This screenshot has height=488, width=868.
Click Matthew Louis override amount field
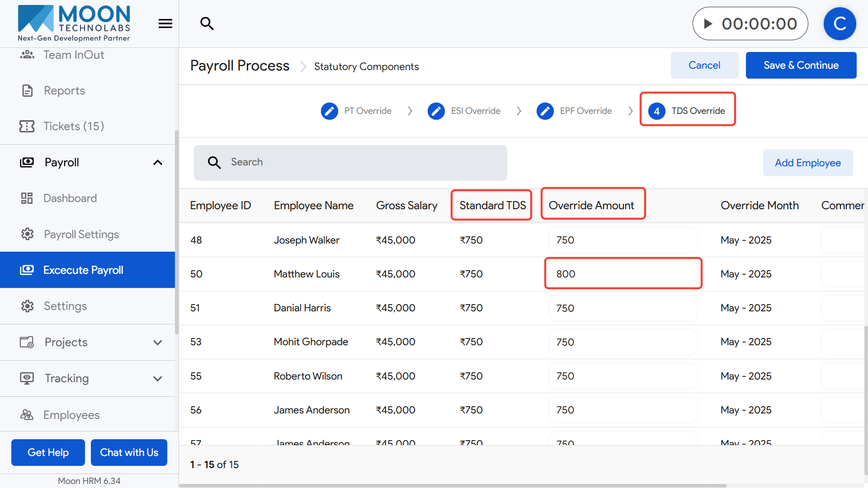coord(623,274)
